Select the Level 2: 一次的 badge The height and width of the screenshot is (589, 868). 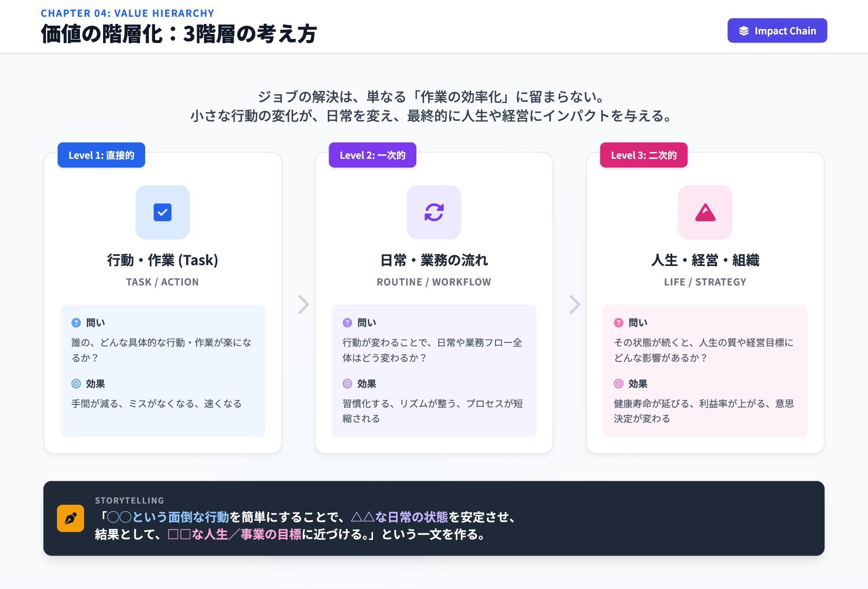373,155
